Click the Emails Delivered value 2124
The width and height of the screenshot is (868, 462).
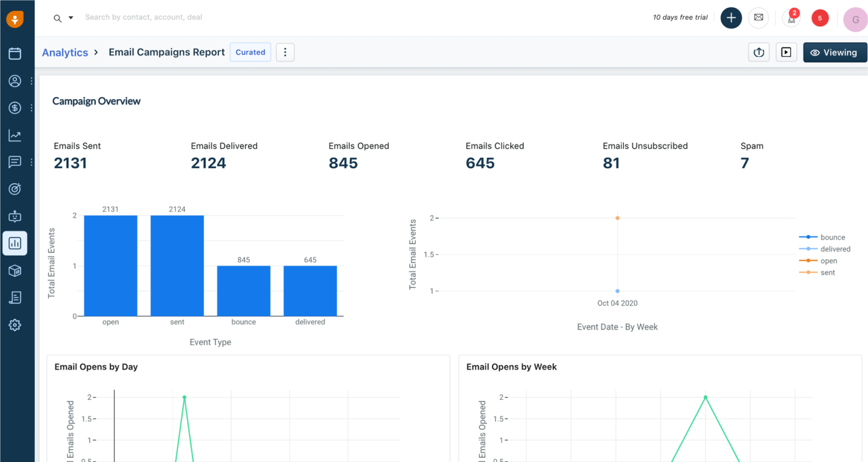click(209, 163)
